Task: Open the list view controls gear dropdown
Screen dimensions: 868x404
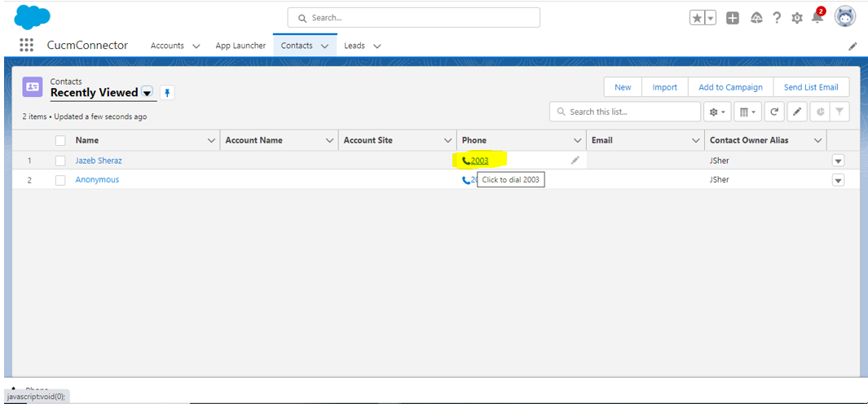Action: point(716,112)
